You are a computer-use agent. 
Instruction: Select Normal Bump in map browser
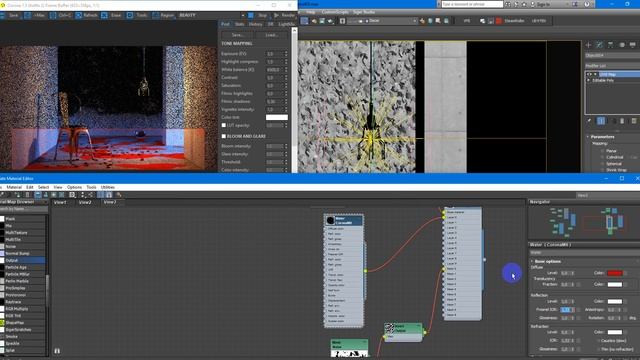[x=23, y=253]
